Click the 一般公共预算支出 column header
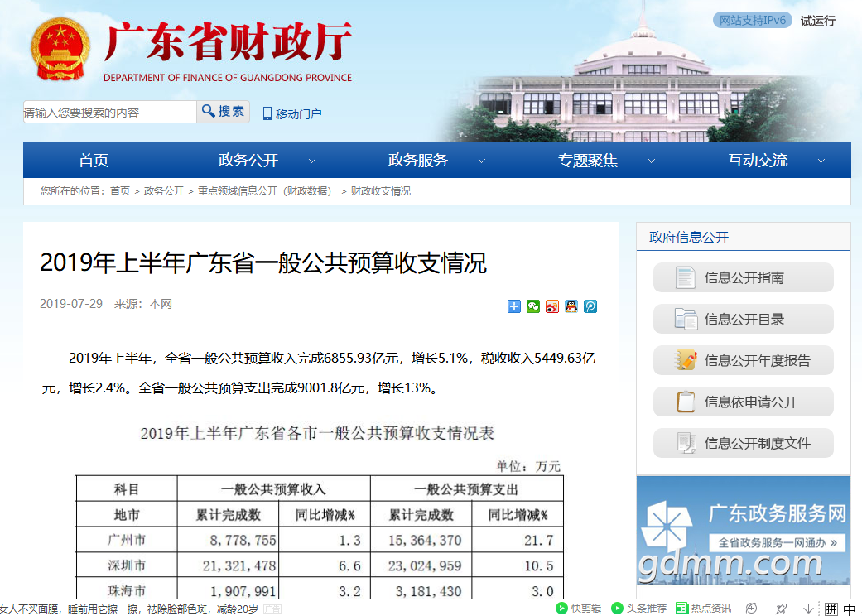 coord(466,489)
